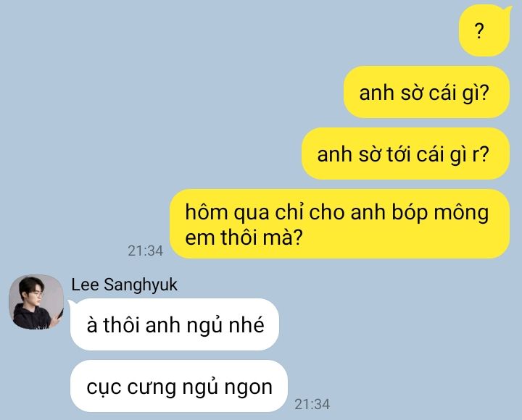Tap the tail of the first white bubble
The height and width of the screenshot is (420, 522).
coord(71,303)
